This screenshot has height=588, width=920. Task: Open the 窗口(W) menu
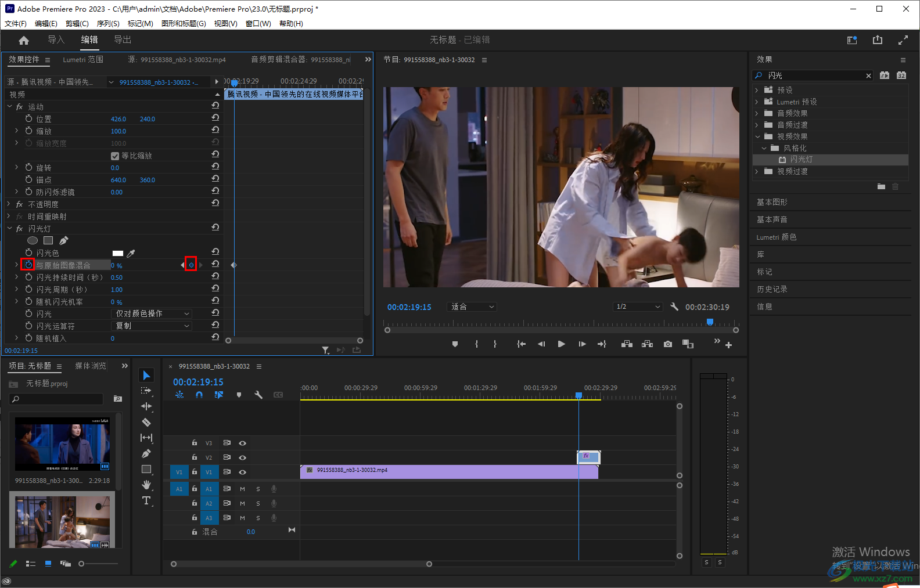[x=258, y=24]
